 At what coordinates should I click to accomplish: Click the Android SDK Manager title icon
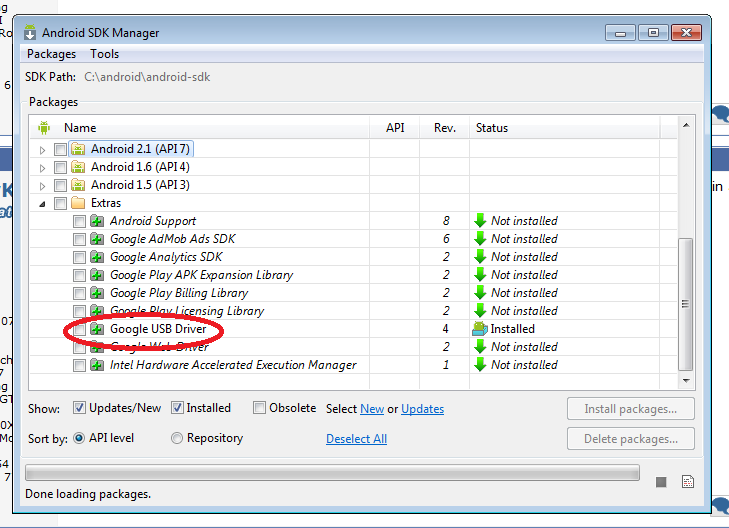[30, 32]
